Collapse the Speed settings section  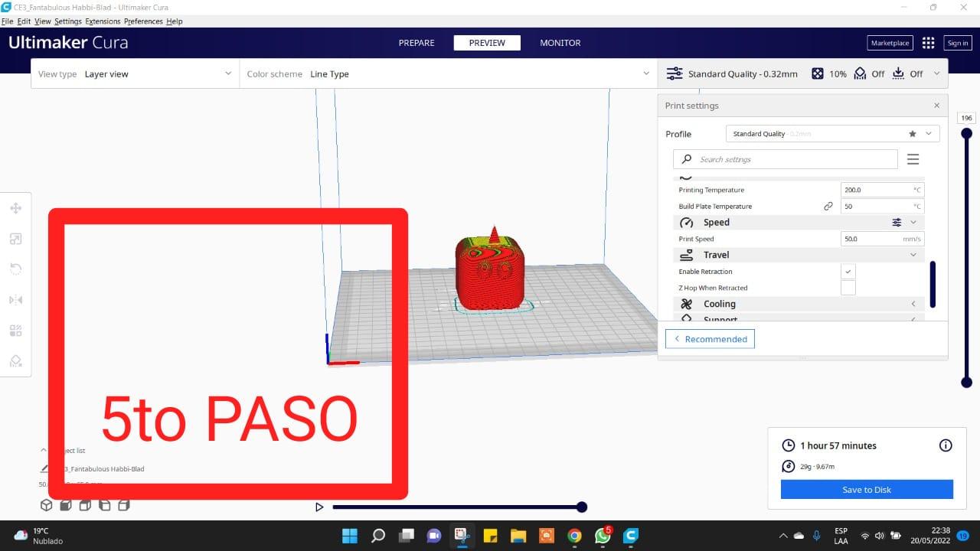pyautogui.click(x=913, y=223)
